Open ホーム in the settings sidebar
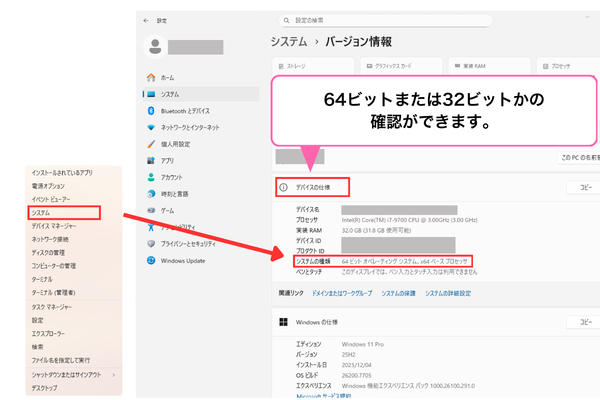 tap(201, 78)
